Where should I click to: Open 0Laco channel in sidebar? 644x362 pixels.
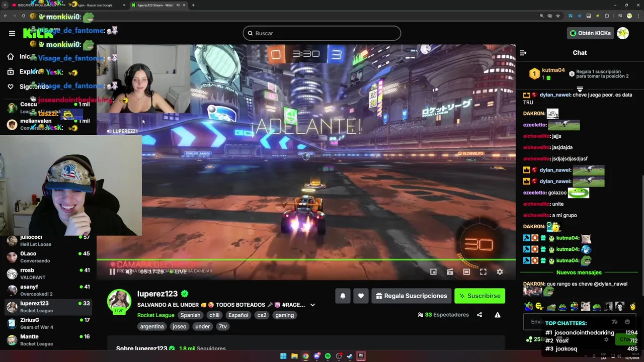[48, 257]
